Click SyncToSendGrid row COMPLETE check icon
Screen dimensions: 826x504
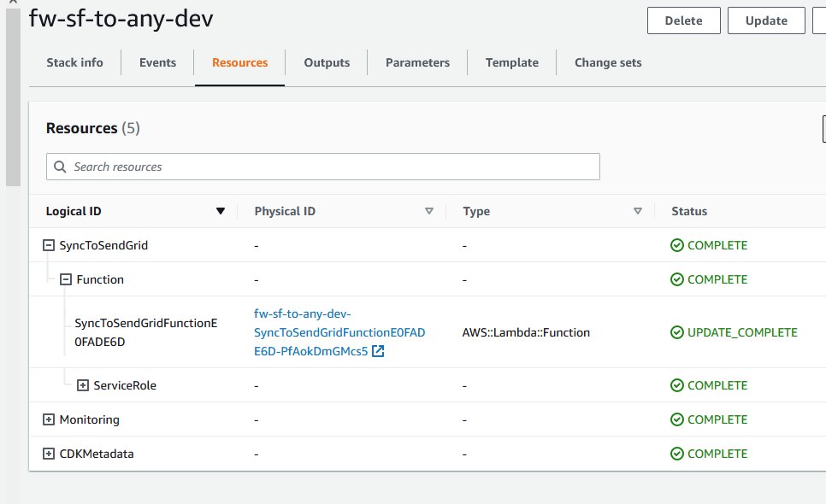coord(677,245)
